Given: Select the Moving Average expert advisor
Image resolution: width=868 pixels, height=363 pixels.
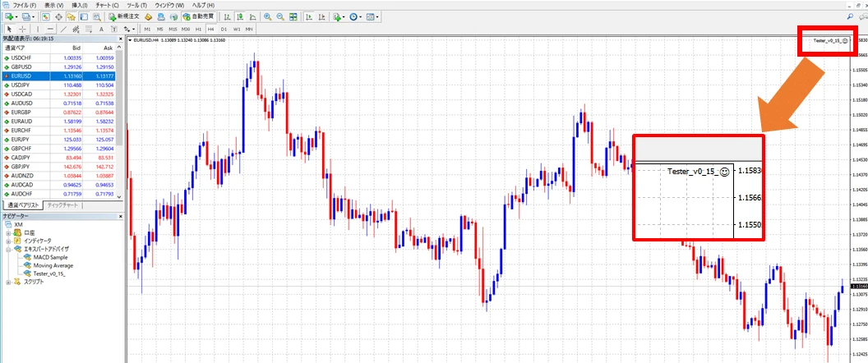Looking at the screenshot, I should click(x=53, y=265).
